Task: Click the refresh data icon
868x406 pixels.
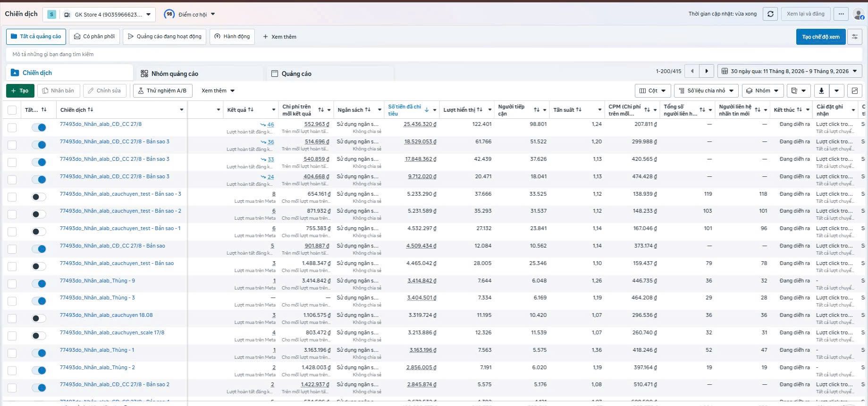Action: tap(770, 14)
